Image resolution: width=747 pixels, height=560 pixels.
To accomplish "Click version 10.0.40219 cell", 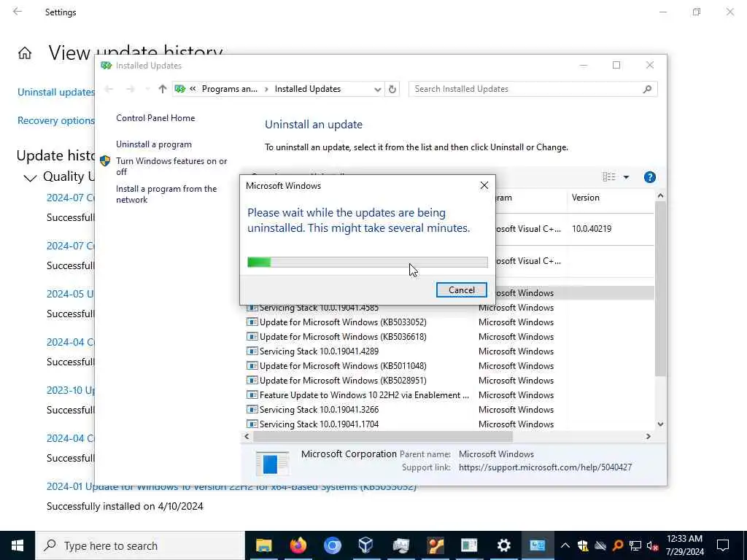I will point(591,228).
